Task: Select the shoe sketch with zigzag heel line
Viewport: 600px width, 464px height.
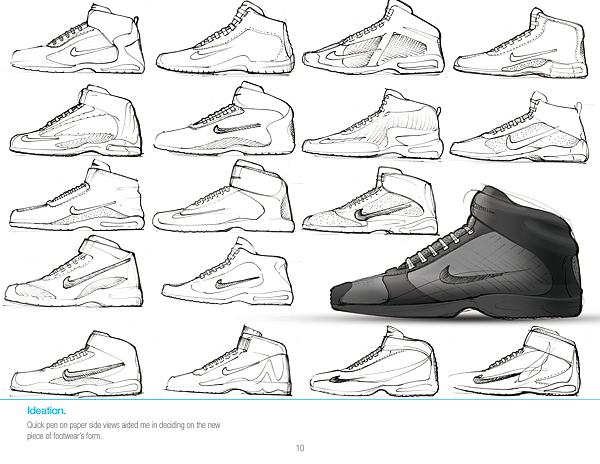Action: coord(230,361)
